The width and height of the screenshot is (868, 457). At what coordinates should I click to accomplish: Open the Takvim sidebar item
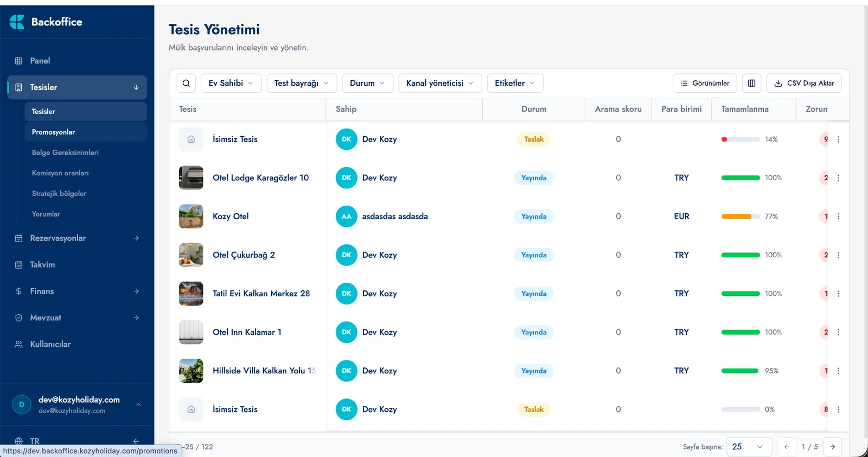(x=77, y=265)
